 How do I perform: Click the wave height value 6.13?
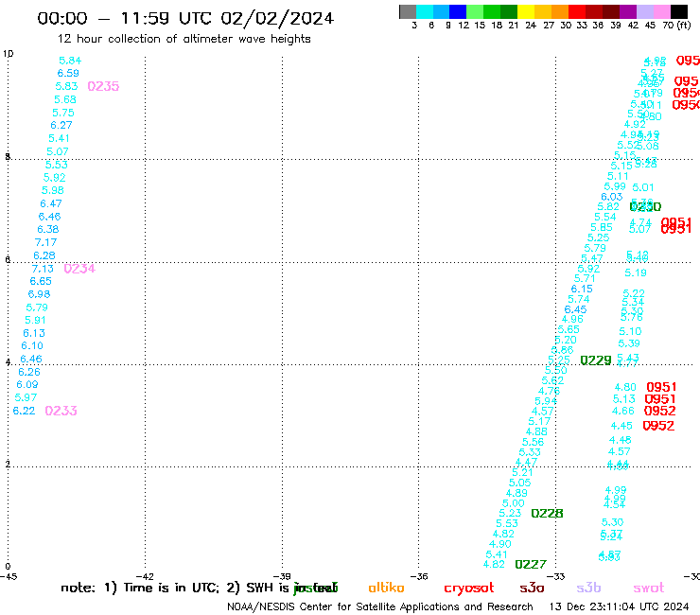(x=34, y=333)
